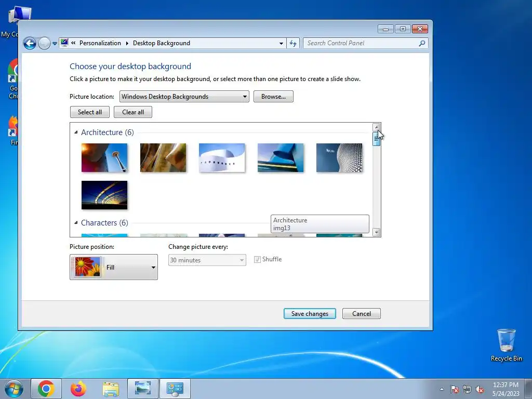Click the greyed Forward navigation arrow
This screenshot has height=399, width=532.
click(44, 44)
